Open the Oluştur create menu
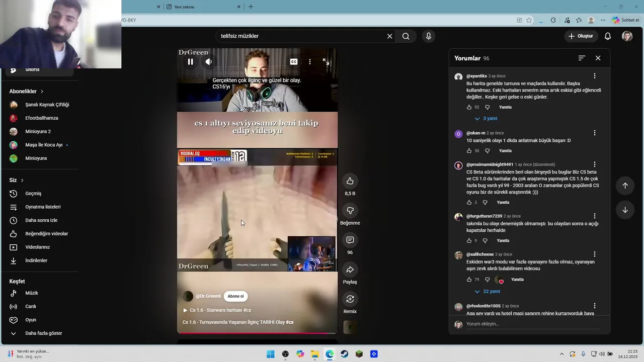The height and width of the screenshot is (362, 644). click(x=581, y=36)
